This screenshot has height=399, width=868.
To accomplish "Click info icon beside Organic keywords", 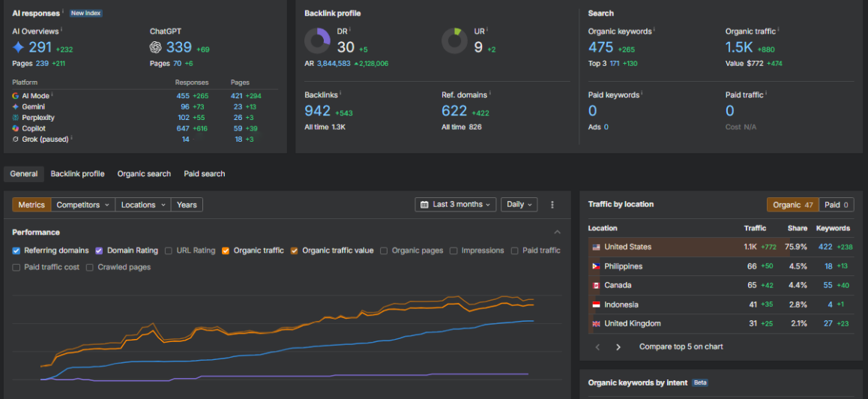I will pyautogui.click(x=654, y=31).
